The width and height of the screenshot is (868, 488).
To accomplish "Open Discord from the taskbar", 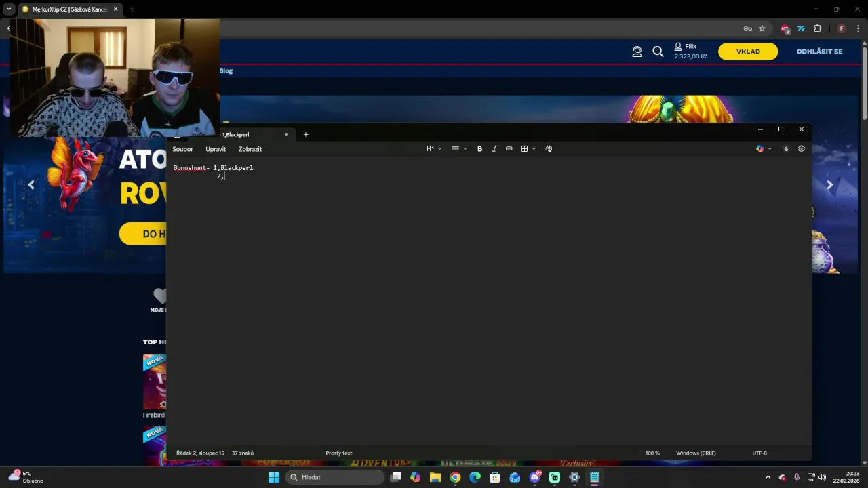I will pyautogui.click(x=535, y=477).
